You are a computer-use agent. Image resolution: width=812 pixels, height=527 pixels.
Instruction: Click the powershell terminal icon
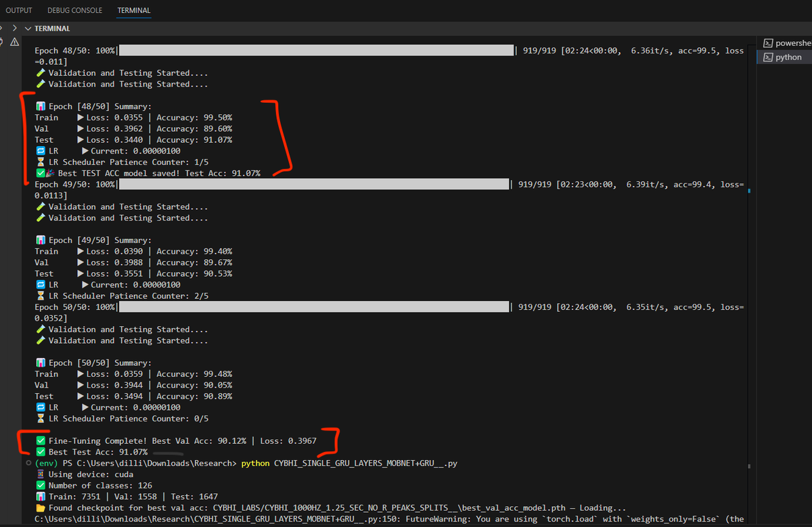click(x=768, y=43)
